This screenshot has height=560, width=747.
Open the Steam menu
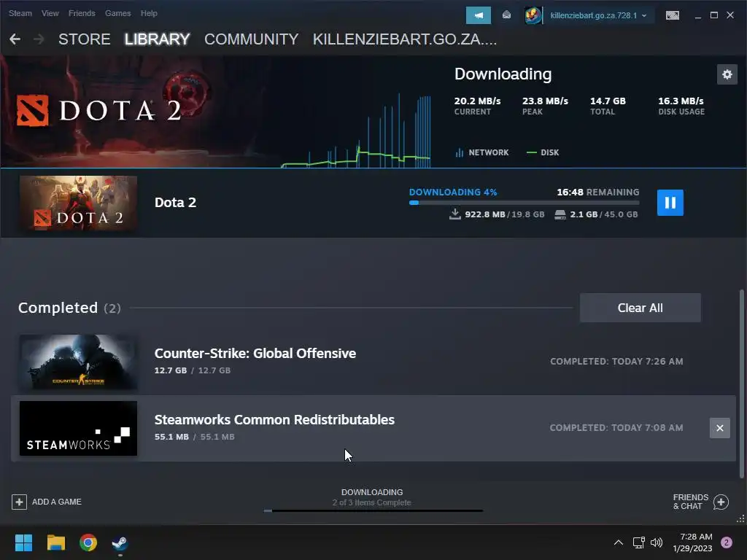20,13
